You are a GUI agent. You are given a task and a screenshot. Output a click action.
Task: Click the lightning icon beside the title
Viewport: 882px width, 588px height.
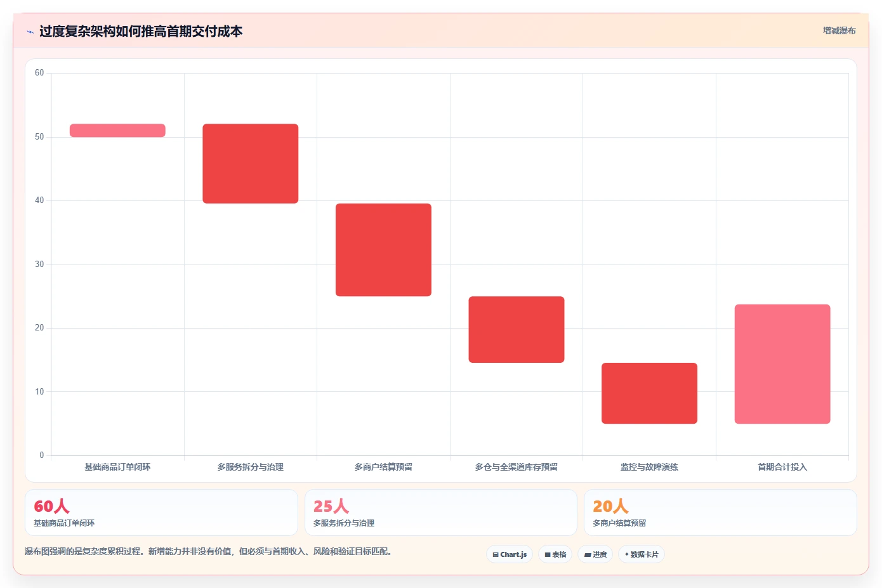tap(30, 32)
